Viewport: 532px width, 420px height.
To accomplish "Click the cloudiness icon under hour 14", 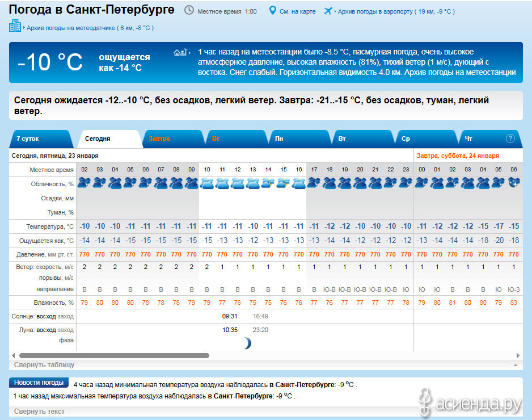I will pos(268,183).
